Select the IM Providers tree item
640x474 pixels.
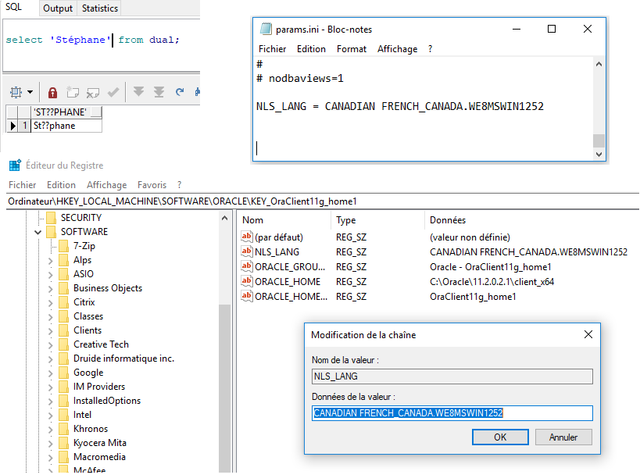pos(99,387)
